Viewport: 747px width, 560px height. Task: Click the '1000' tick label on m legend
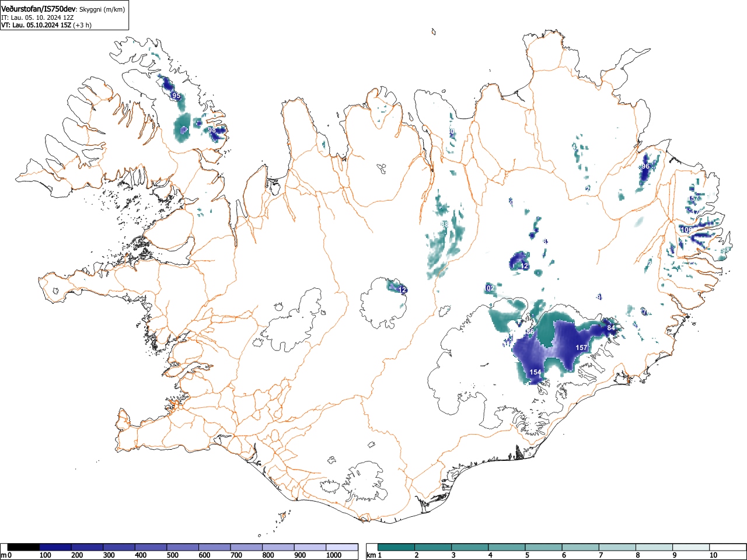(334, 555)
